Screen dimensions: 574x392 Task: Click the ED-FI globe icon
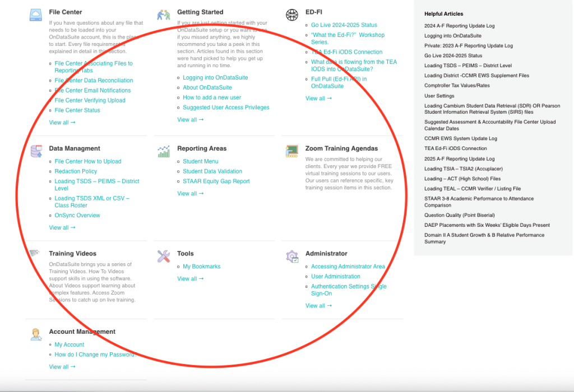point(291,15)
